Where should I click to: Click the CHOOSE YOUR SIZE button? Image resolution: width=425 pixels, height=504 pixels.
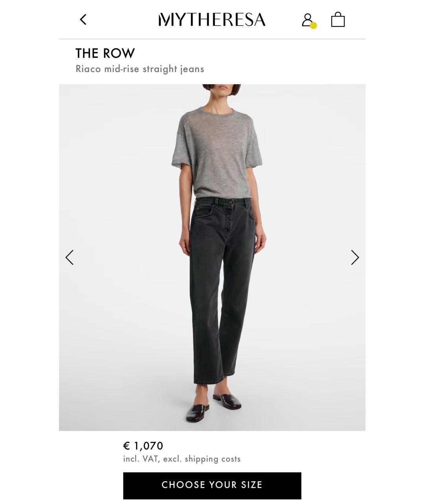point(212,485)
